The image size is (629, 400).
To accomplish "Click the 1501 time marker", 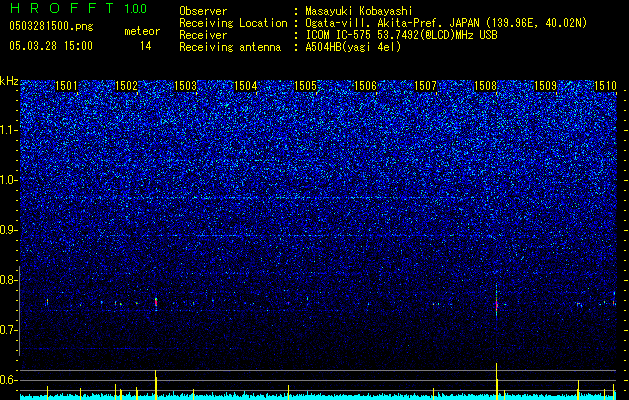I will click(66, 86).
